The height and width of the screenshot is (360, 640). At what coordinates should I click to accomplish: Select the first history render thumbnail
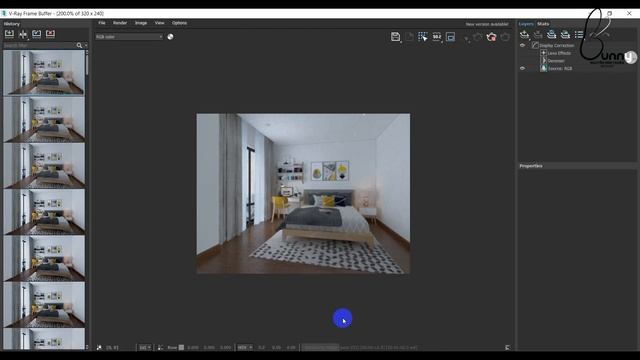coord(44,73)
